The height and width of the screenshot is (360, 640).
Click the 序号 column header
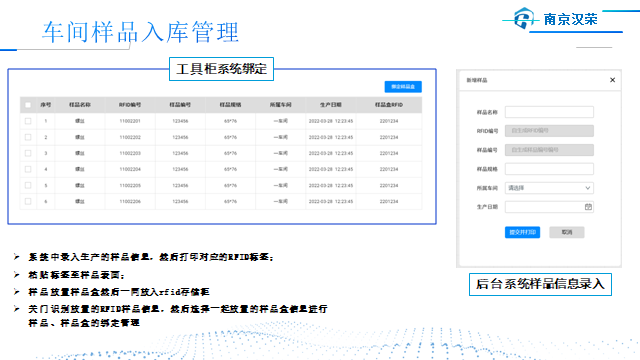pyautogui.click(x=46, y=105)
